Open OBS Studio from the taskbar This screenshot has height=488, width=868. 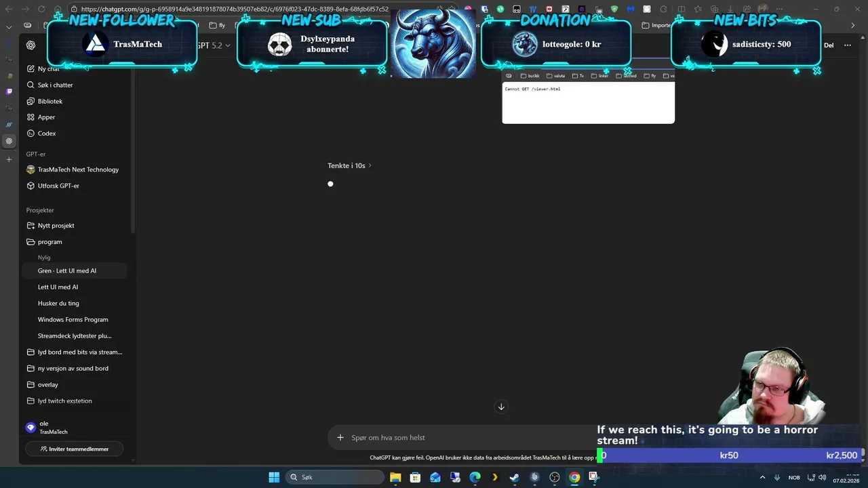tap(555, 477)
